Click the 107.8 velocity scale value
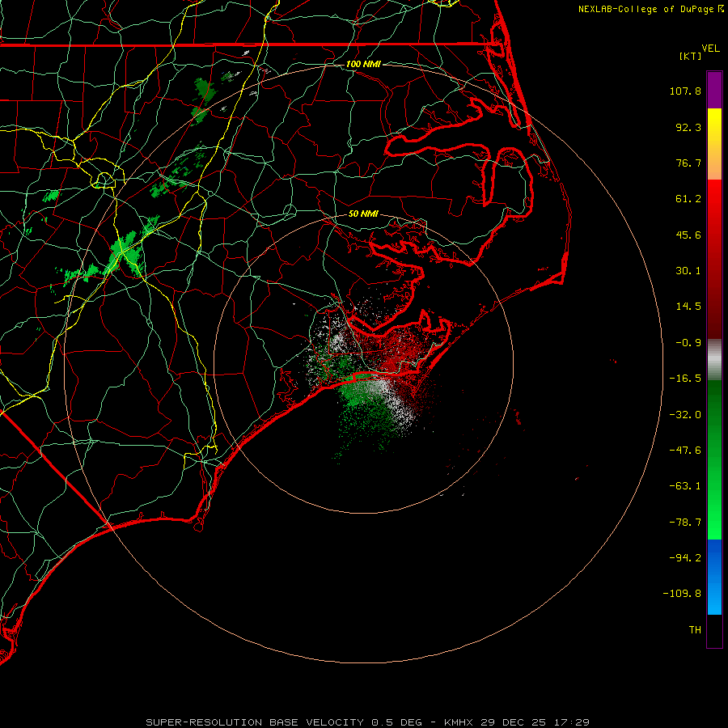The height and width of the screenshot is (728, 728). coord(685,91)
